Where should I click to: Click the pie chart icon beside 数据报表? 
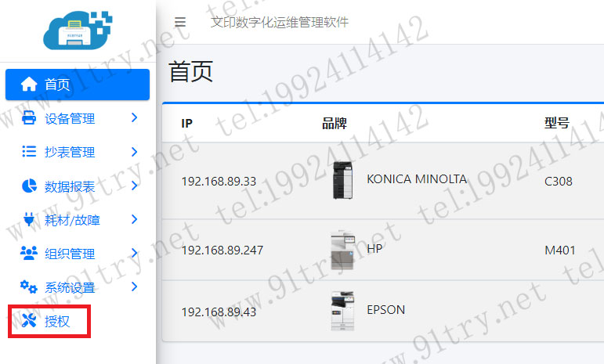click(x=29, y=186)
